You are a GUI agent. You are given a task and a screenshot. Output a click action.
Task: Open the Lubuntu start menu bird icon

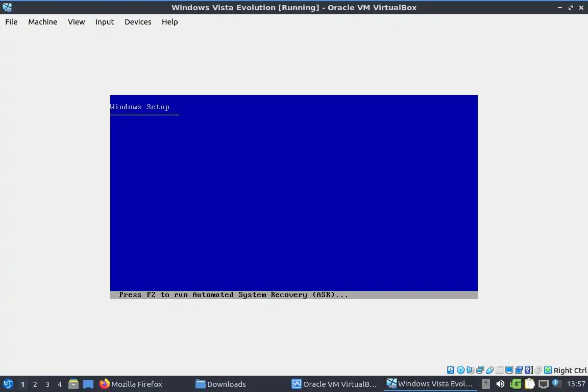tap(8, 384)
